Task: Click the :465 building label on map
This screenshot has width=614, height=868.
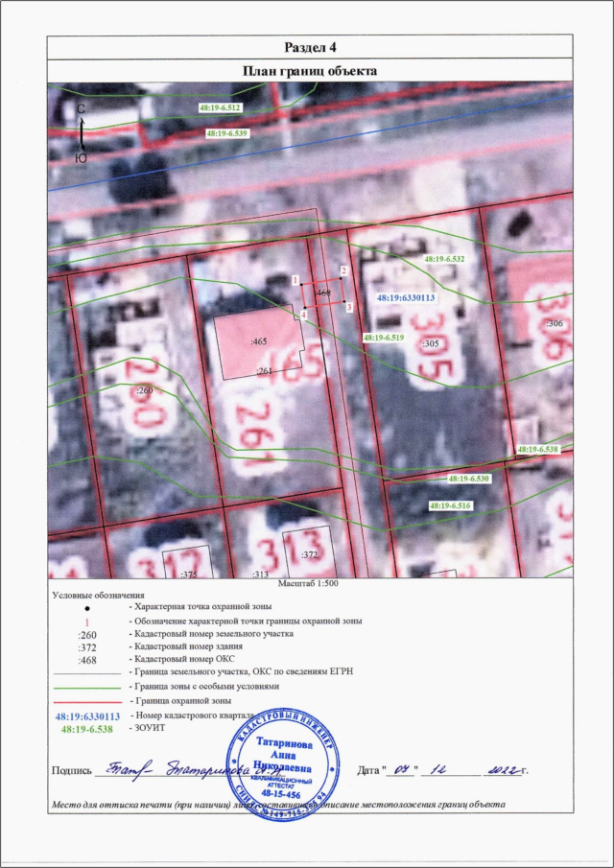Action: point(257,341)
